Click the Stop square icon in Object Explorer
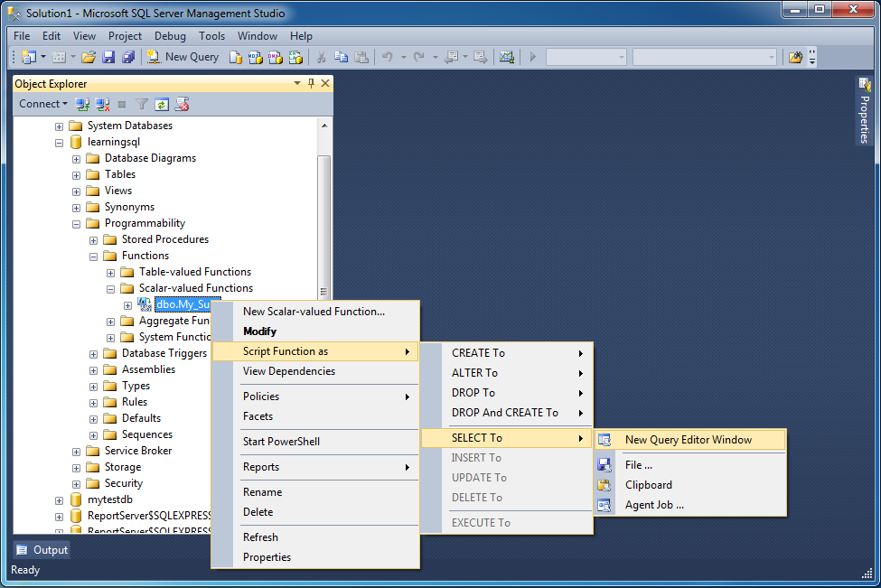The image size is (881, 588). [122, 105]
